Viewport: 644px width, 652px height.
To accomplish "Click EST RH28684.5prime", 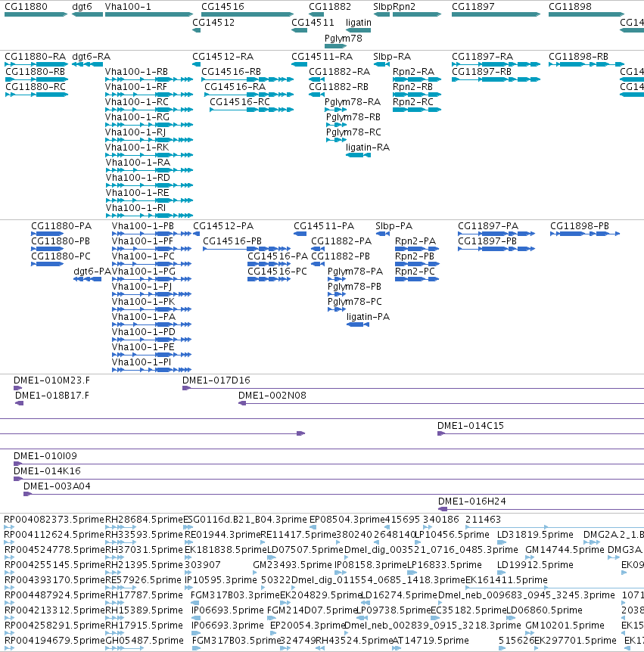I will pos(144,520).
